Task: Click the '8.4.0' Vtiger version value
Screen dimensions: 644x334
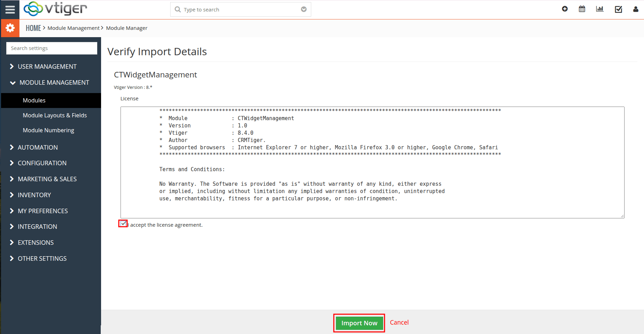Action: (245, 133)
